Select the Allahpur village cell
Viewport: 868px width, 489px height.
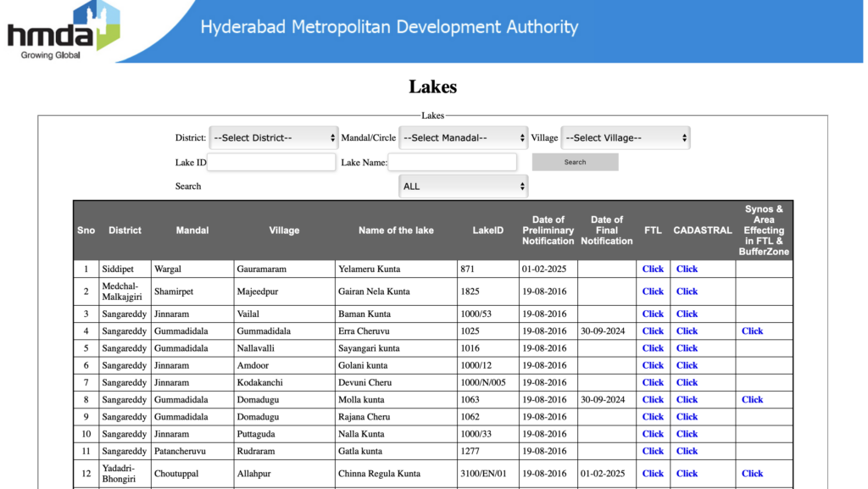[284, 474]
